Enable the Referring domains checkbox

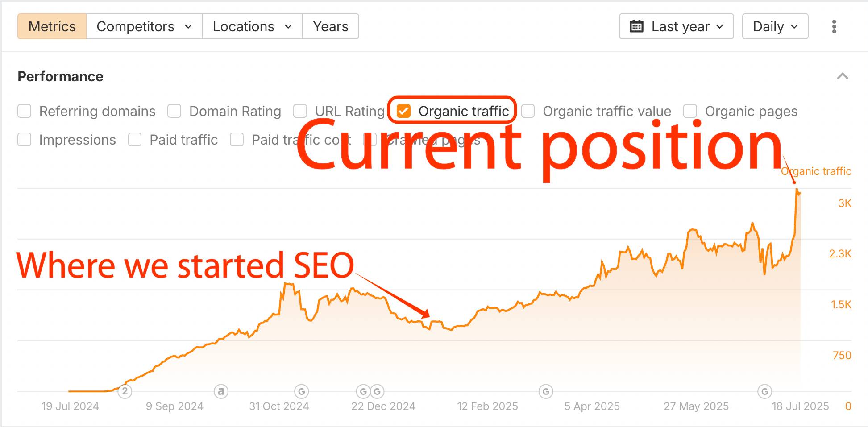25,111
